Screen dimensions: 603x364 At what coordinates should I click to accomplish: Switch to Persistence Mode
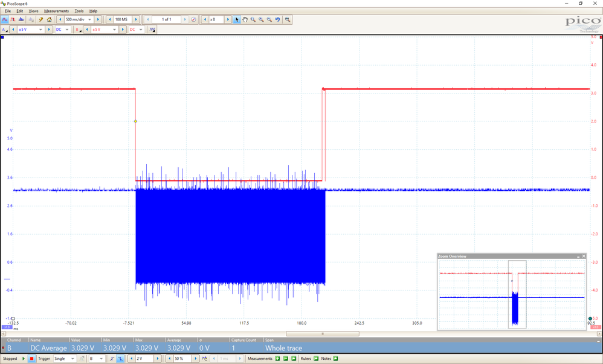click(x=13, y=19)
